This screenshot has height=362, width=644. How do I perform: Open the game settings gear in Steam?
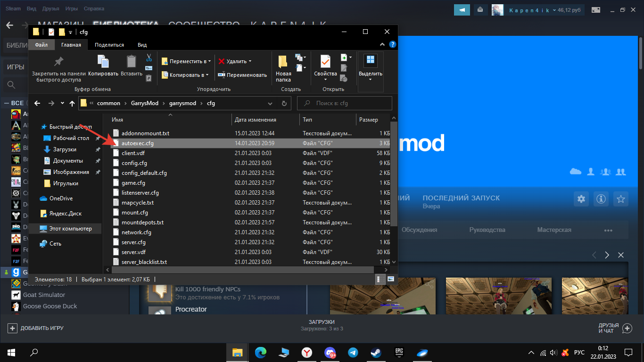pos(581,199)
